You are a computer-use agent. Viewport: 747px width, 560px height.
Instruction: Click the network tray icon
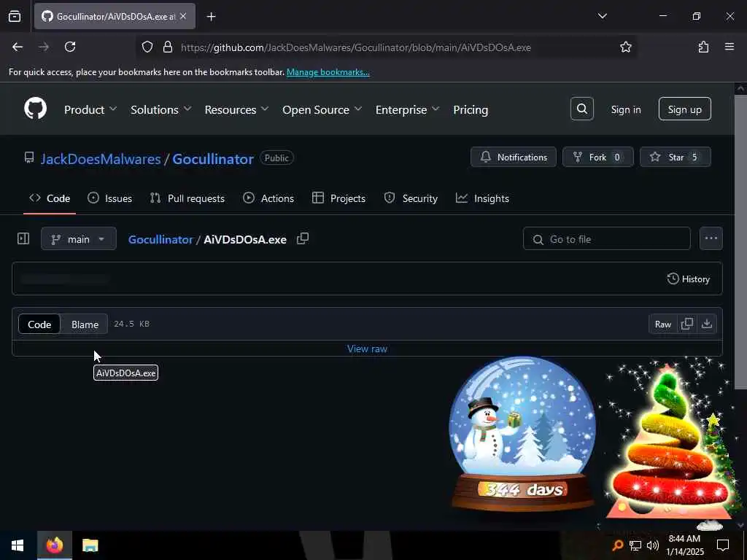pos(635,545)
